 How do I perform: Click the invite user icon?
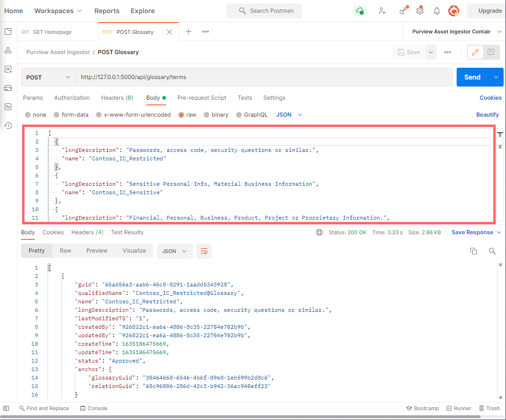click(x=382, y=11)
